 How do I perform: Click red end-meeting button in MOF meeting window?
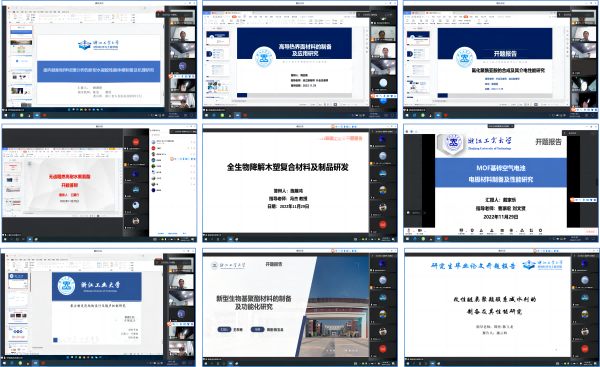[x=591, y=232]
